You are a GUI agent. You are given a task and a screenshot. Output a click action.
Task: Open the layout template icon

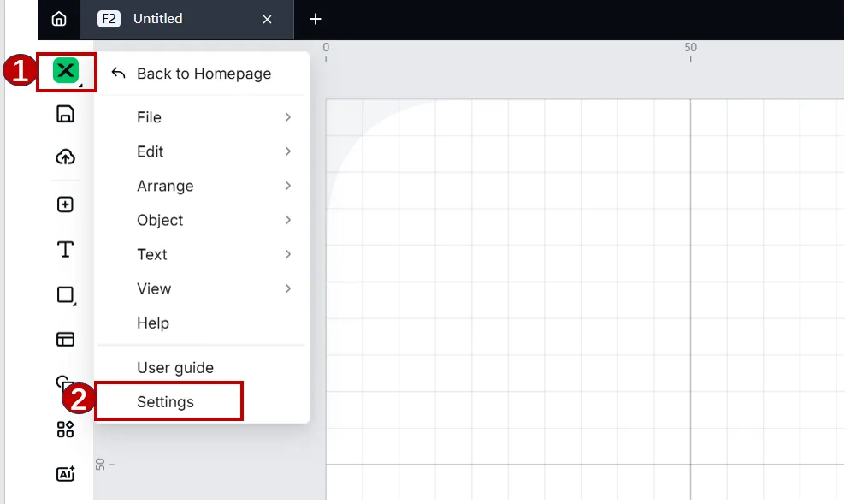click(65, 339)
